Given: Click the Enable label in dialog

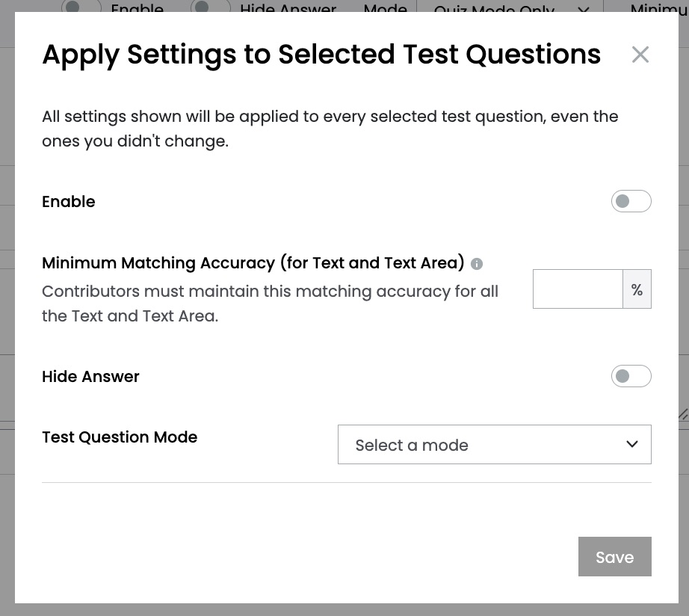Looking at the screenshot, I should click(69, 201).
